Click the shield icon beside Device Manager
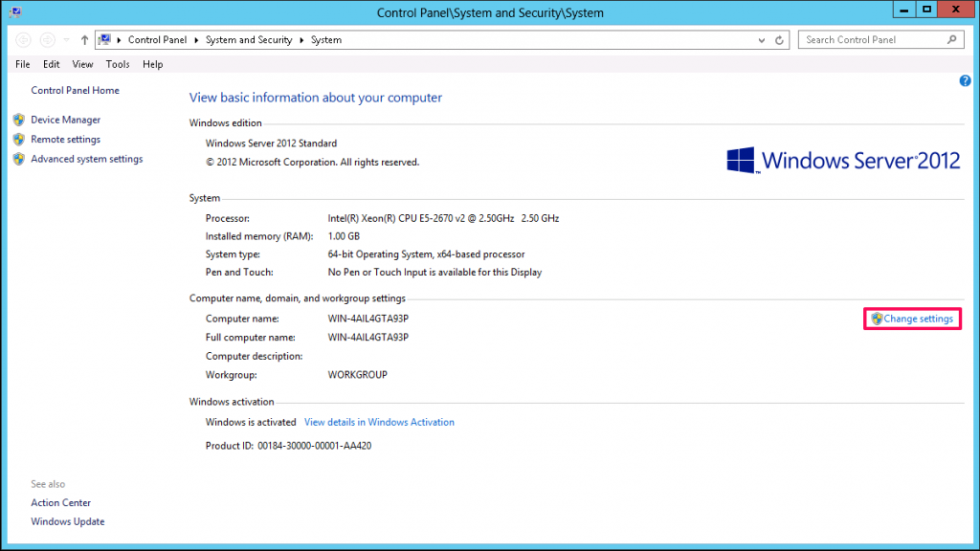 (19, 120)
